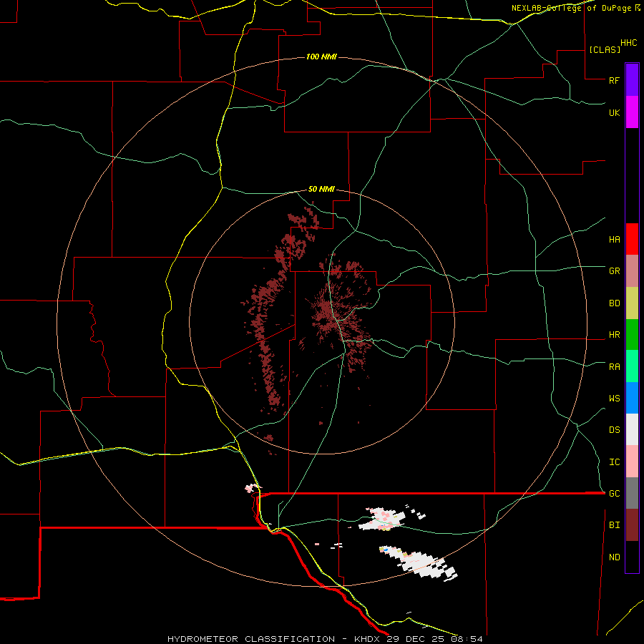Click the RA legend label
Viewport: 644px width, 644px height.
[614, 366]
